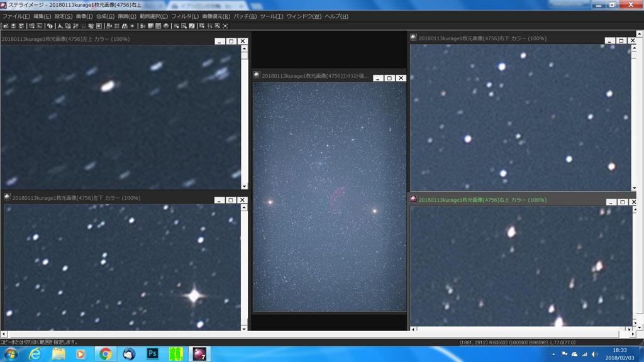
Task: Open Windows Media Player from taskbar
Action: (x=80, y=354)
